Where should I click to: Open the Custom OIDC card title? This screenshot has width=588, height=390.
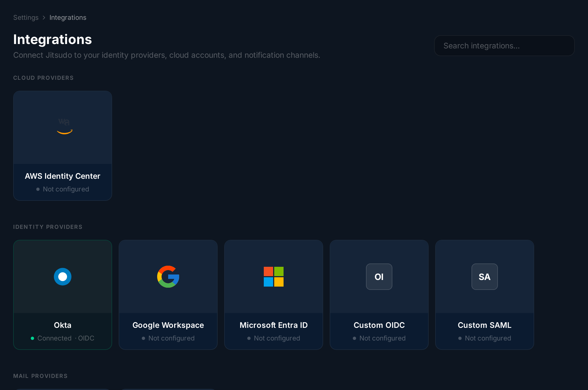tap(379, 325)
